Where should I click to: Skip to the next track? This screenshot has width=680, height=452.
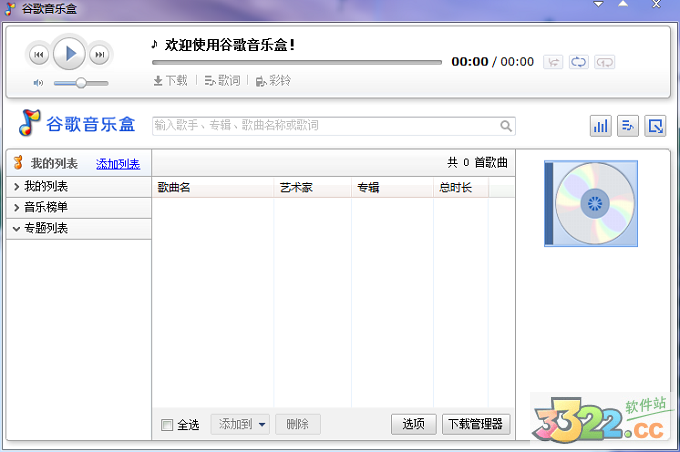(x=100, y=55)
